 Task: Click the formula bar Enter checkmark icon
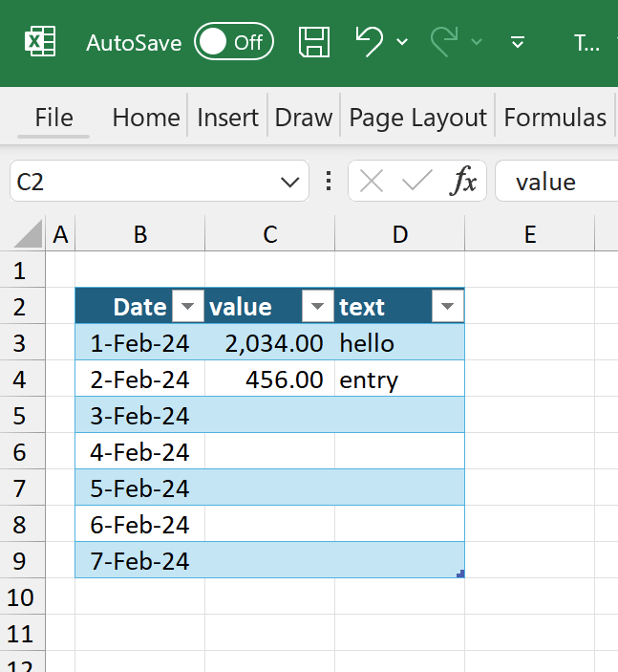(x=417, y=182)
